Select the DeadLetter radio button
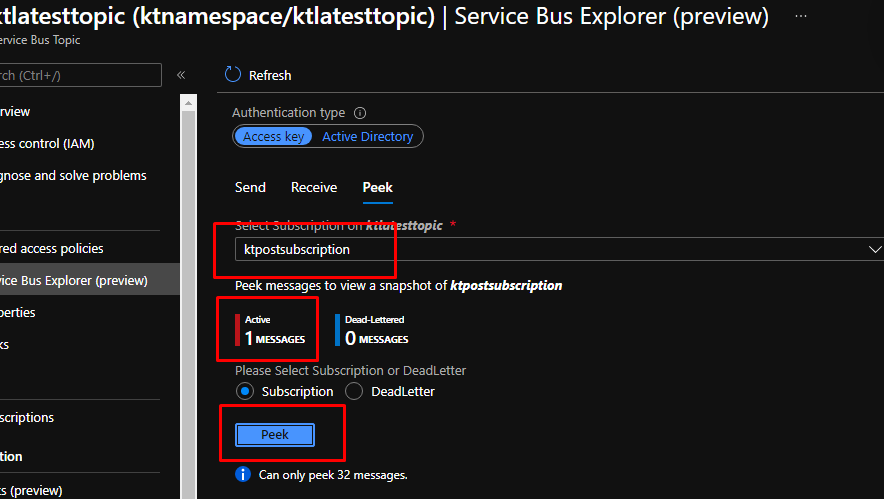This screenshot has width=884, height=499. coord(354,391)
